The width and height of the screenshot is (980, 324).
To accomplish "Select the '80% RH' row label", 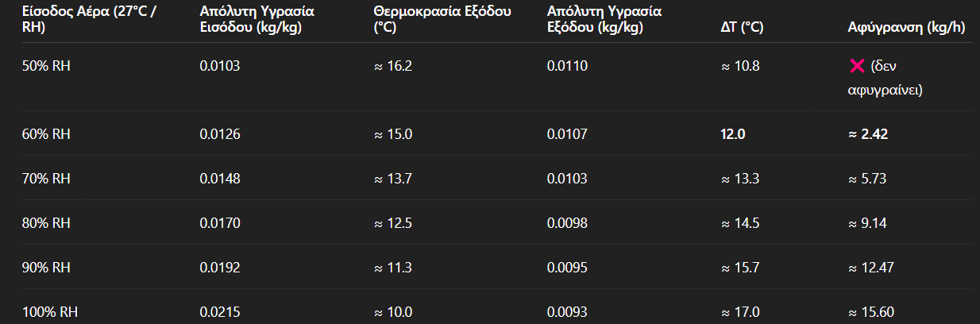I will [46, 223].
